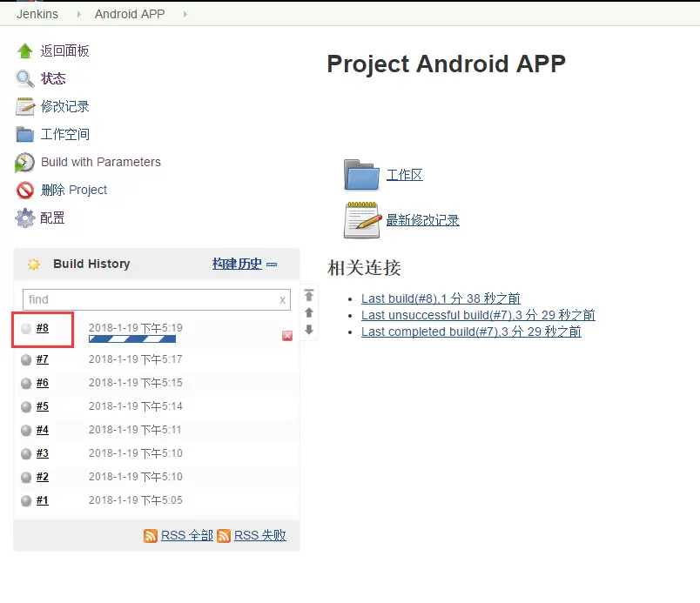Screen dimensions: 700x603
Task: Open the Last completed build(#7) link
Action: click(x=471, y=332)
